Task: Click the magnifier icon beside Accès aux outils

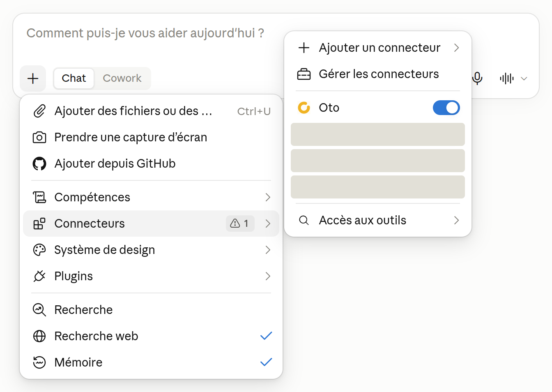Action: click(304, 220)
